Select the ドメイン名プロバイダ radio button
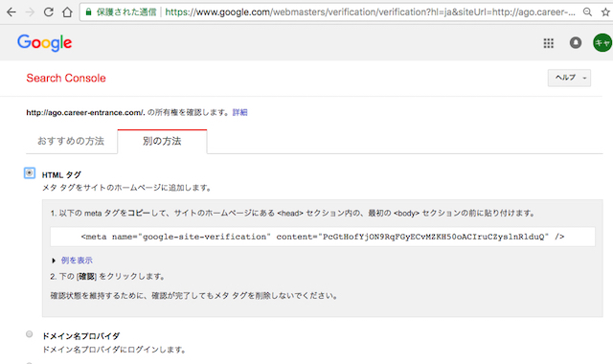613x364 pixels. 30,334
